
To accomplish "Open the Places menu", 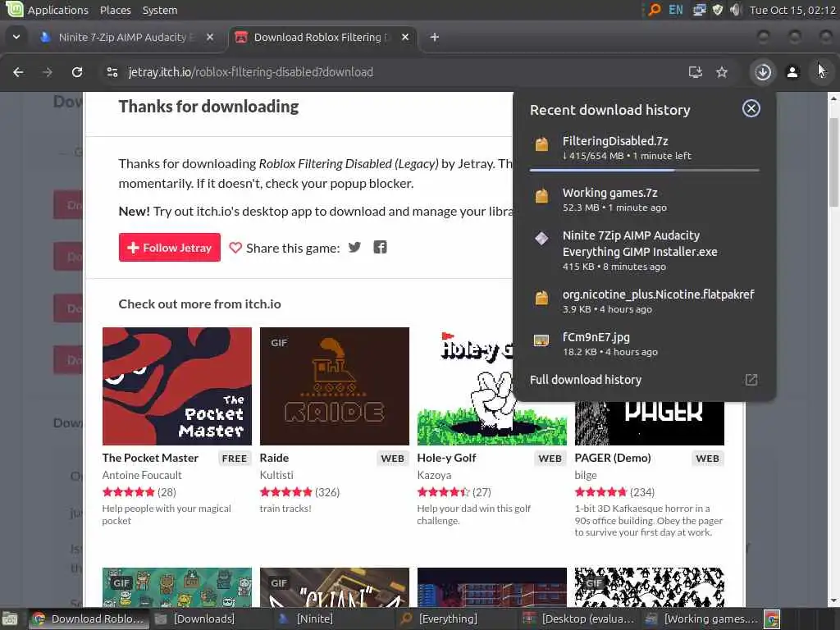I will 115,10.
